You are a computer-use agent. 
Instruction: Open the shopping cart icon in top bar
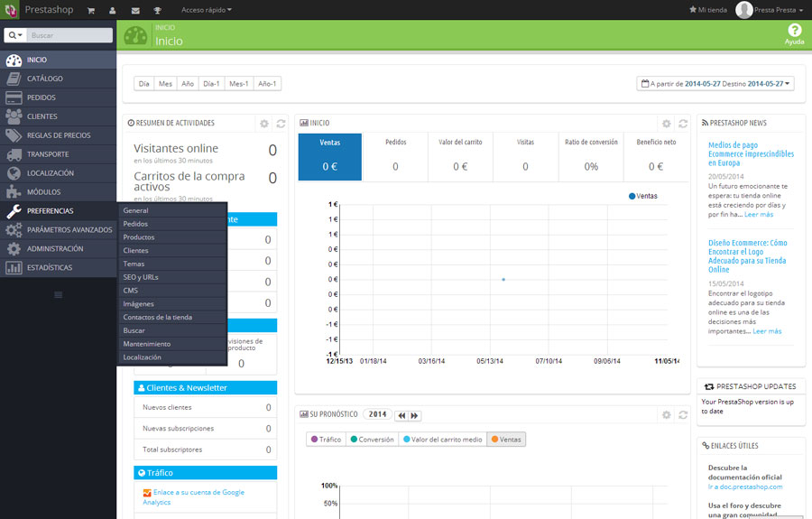[91, 10]
